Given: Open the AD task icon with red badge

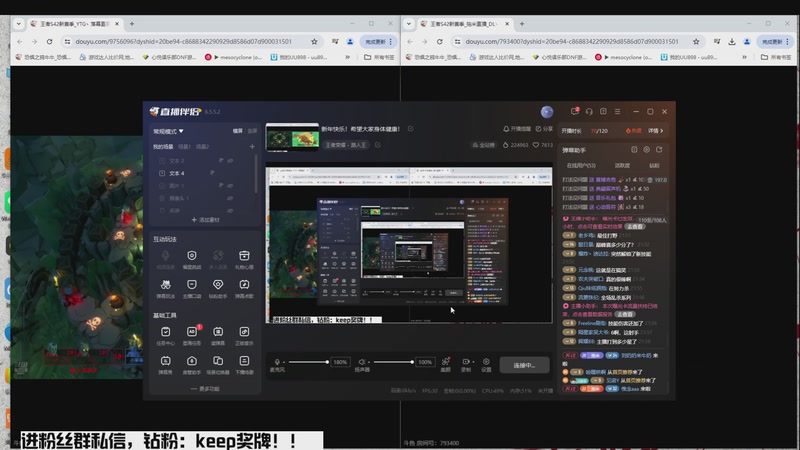Looking at the screenshot, I should click(192, 332).
